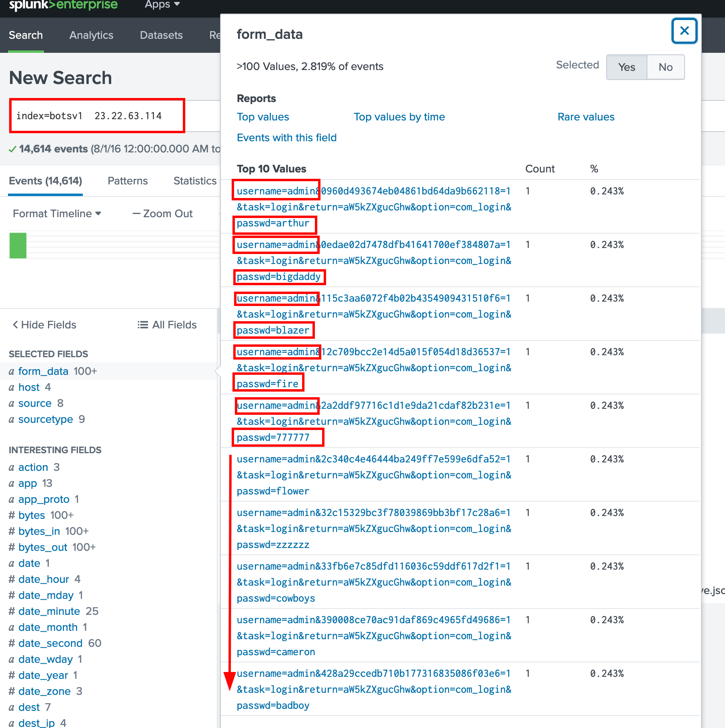The width and height of the screenshot is (725, 728).
Task: Click the 'a' icon beside sourcetype
Action: pyautogui.click(x=12, y=419)
